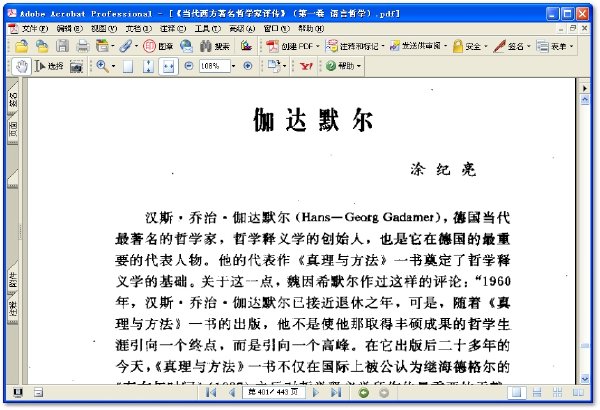Open the 创建 PDF dropdown
Screen dimensions: 600x410
click(x=293, y=46)
